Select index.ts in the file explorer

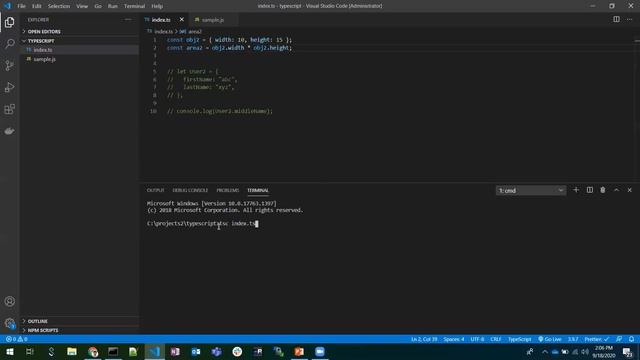(80, 50)
